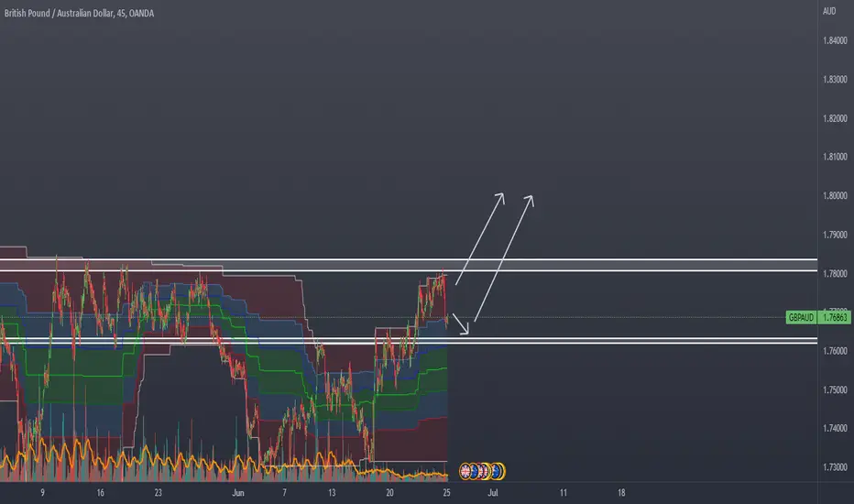Click the 18 date label on time axis
The width and height of the screenshot is (854, 504).
click(x=621, y=493)
